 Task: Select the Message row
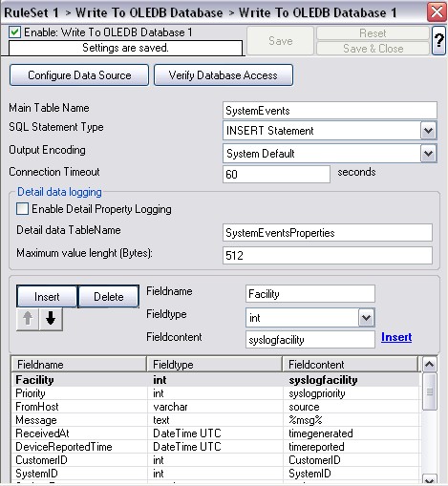[216, 420]
